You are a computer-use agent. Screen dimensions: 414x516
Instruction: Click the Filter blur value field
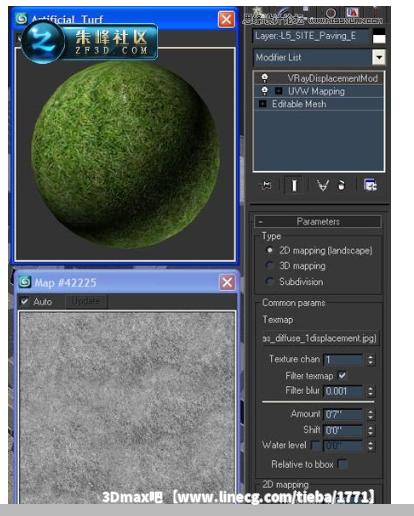(343, 391)
